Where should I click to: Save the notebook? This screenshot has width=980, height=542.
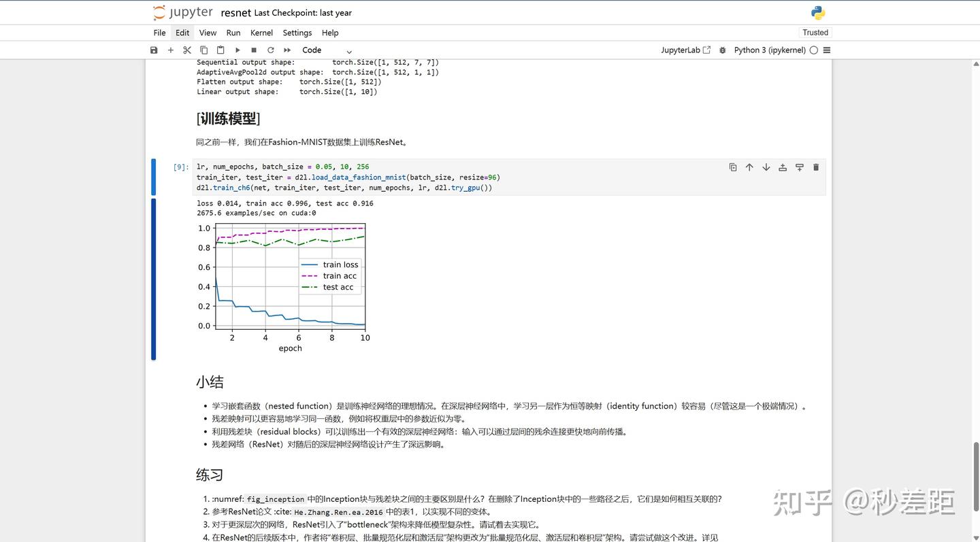pyautogui.click(x=154, y=50)
